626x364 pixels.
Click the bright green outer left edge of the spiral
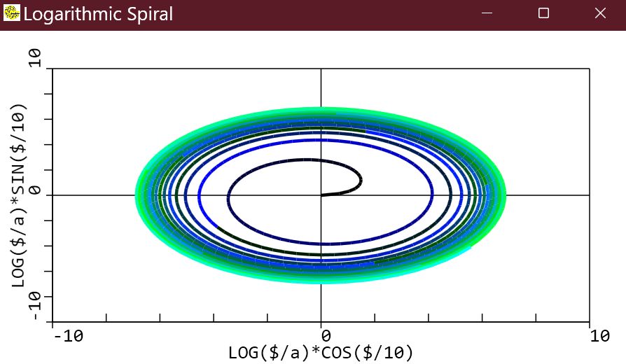[137, 195]
